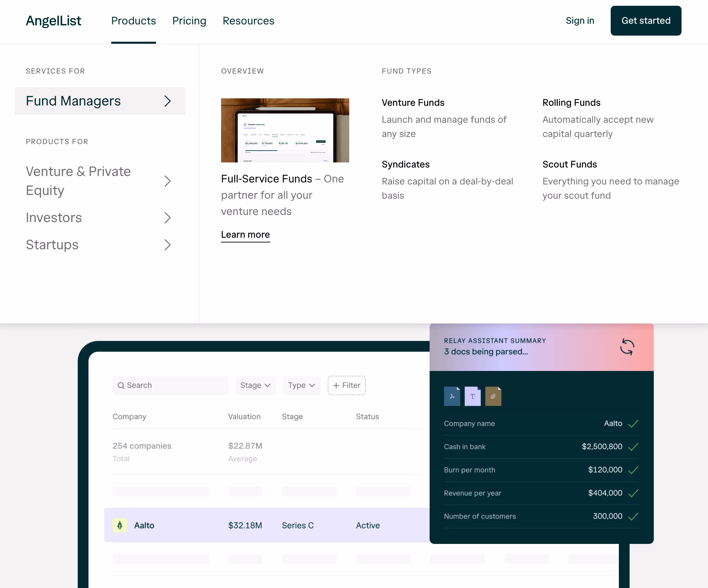Click the Full-Service Funds tablet thumbnail
Viewport: 708px width, 588px height.
285,130
